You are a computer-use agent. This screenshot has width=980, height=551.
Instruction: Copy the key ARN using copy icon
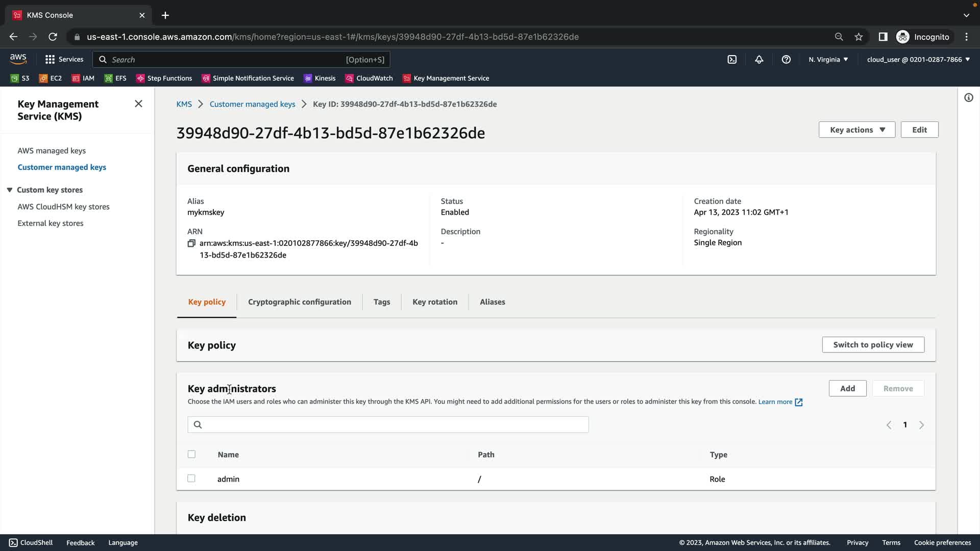pyautogui.click(x=191, y=243)
